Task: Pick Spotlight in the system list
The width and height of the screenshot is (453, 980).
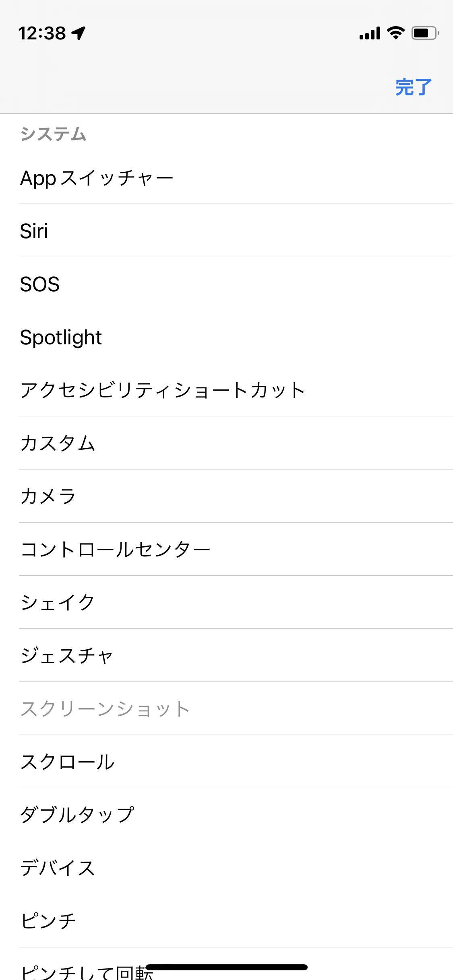Action: pos(61,337)
